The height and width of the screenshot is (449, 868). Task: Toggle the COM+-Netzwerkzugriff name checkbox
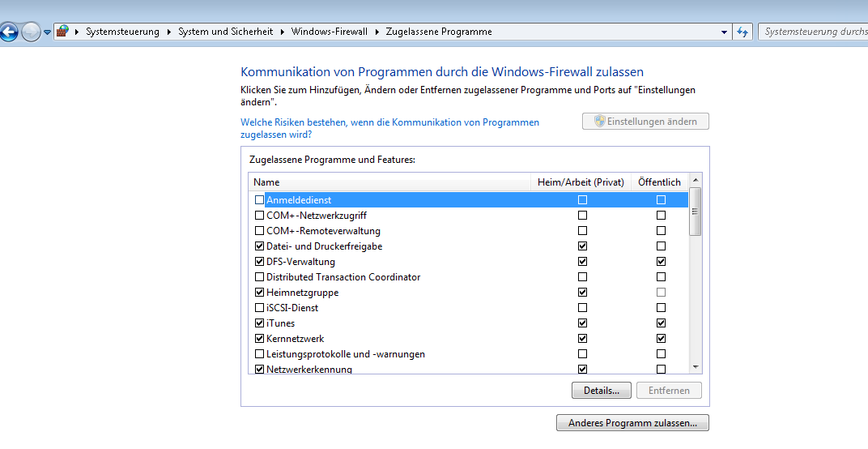[x=259, y=215]
